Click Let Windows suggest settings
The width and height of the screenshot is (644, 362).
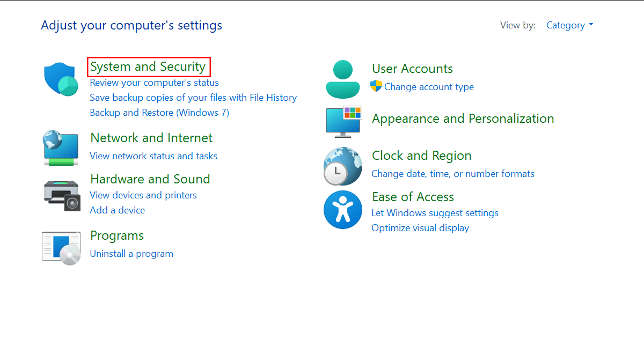pos(435,213)
